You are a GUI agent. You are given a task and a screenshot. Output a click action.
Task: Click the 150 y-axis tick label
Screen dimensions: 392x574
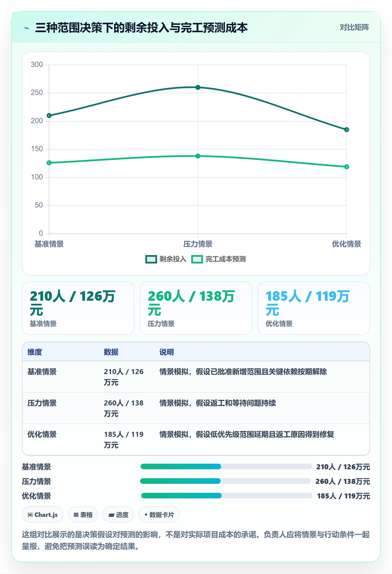pyautogui.click(x=37, y=149)
